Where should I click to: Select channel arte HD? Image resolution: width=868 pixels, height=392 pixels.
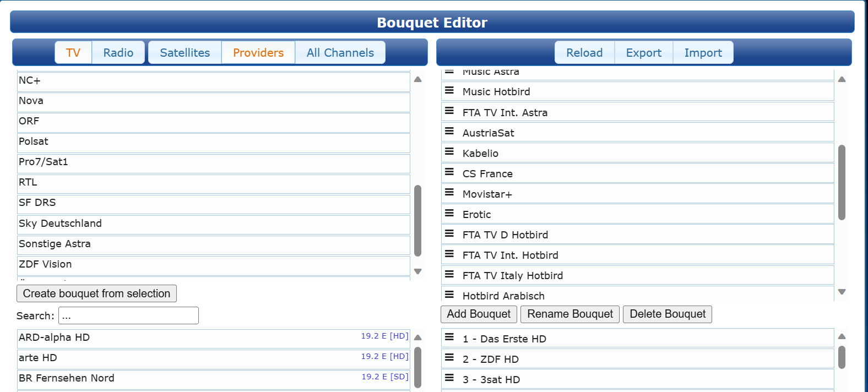coord(214,359)
